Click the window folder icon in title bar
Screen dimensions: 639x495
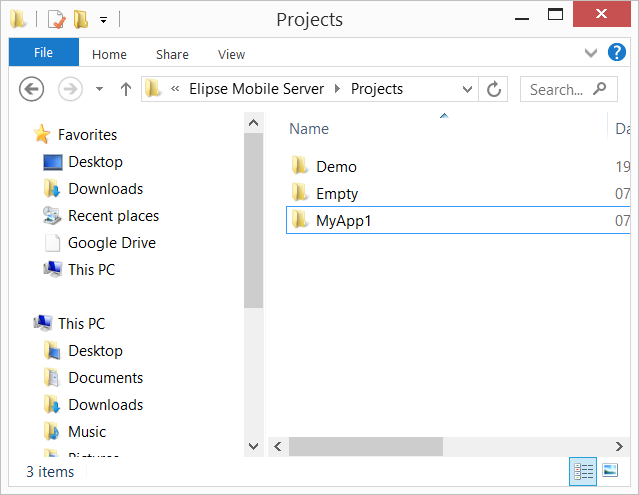(18, 19)
